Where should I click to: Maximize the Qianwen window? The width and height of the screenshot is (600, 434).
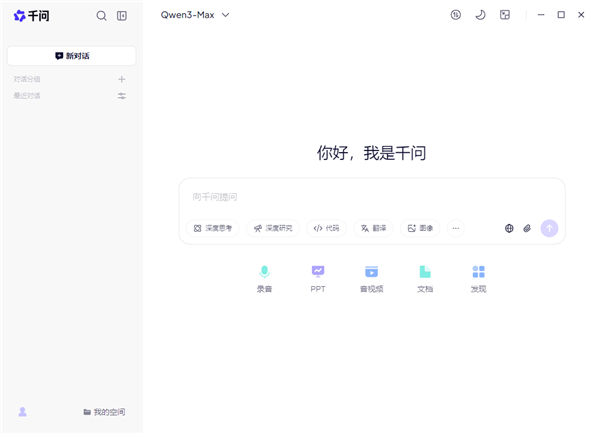[x=561, y=15]
